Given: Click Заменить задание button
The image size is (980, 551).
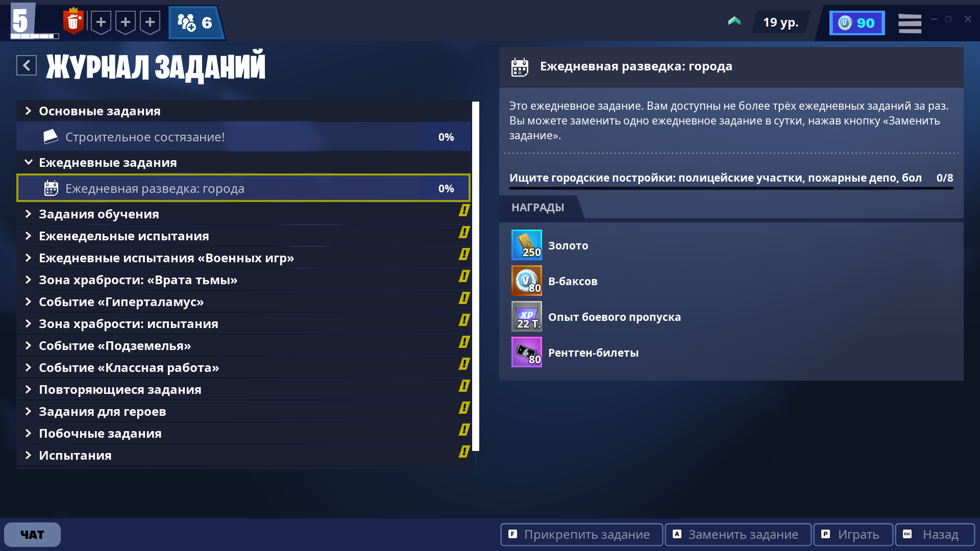Looking at the screenshot, I should tap(738, 534).
